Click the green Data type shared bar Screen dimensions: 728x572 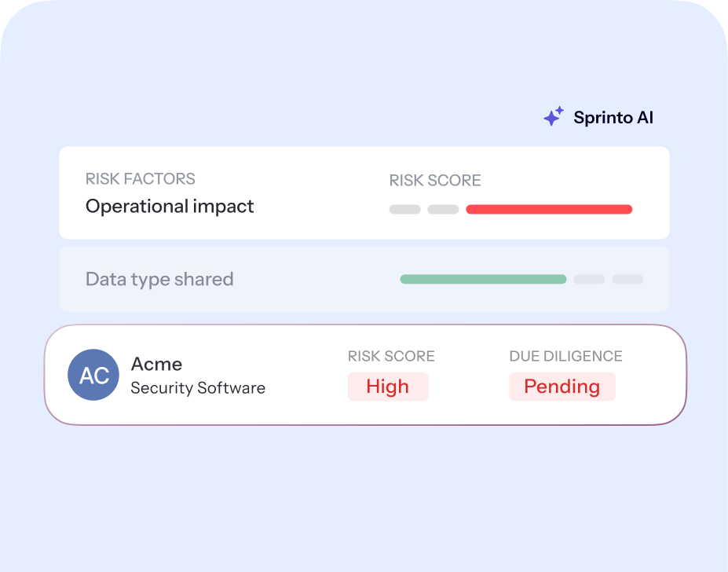click(483, 279)
